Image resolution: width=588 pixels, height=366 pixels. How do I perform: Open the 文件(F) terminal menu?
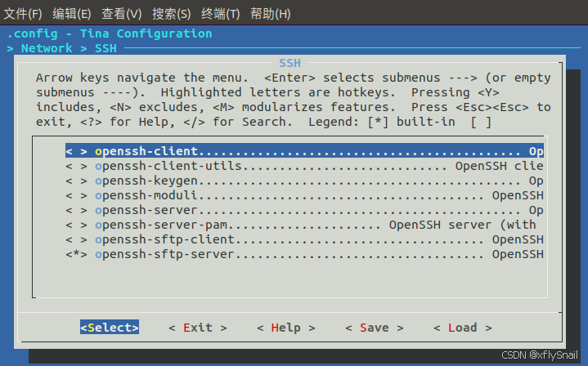[x=23, y=14]
